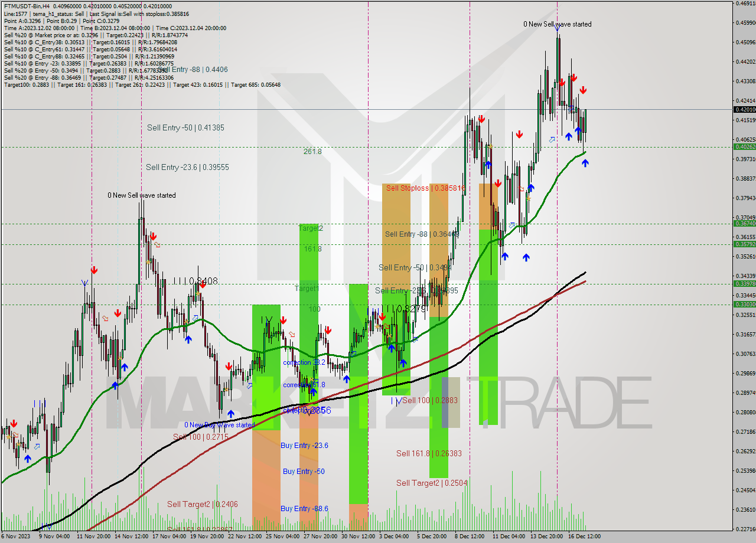This screenshot has height=543, width=756.
Task: Click the 'Target100: 0.2883' targets summary line
Action: [x=142, y=84]
